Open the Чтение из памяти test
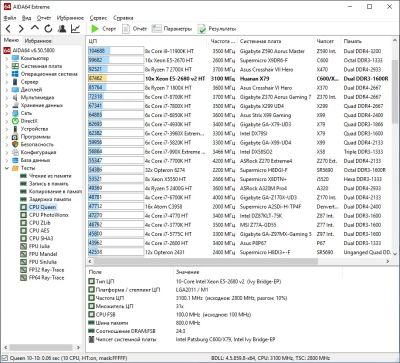The image size is (400, 363). pyautogui.click(x=46, y=176)
